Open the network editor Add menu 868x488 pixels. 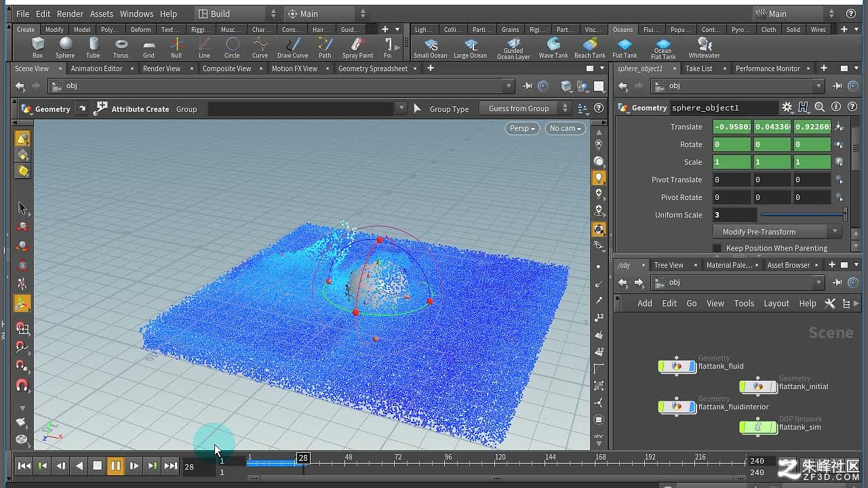click(644, 304)
